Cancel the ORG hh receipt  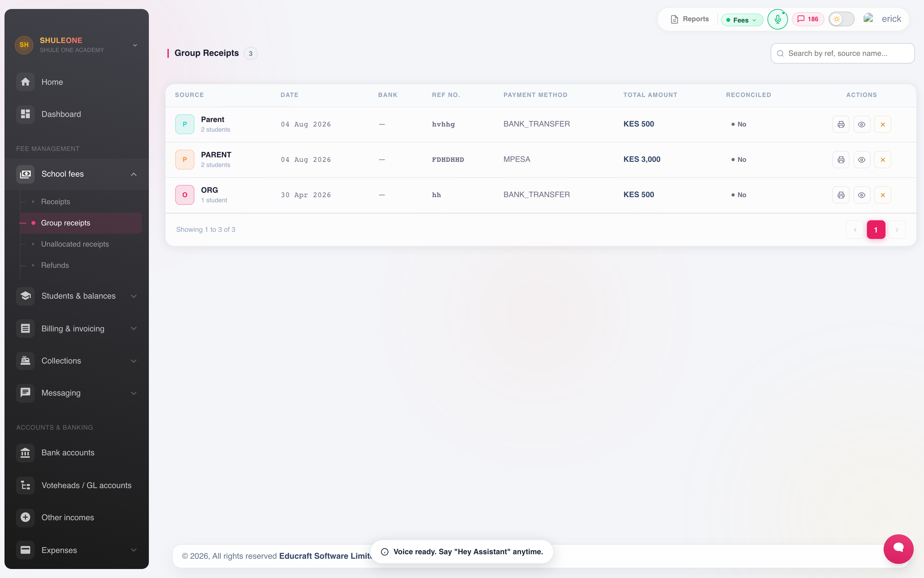click(x=883, y=195)
